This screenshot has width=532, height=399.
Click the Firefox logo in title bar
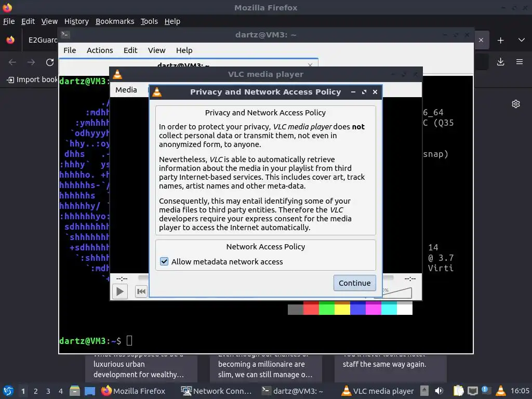(x=7, y=7)
